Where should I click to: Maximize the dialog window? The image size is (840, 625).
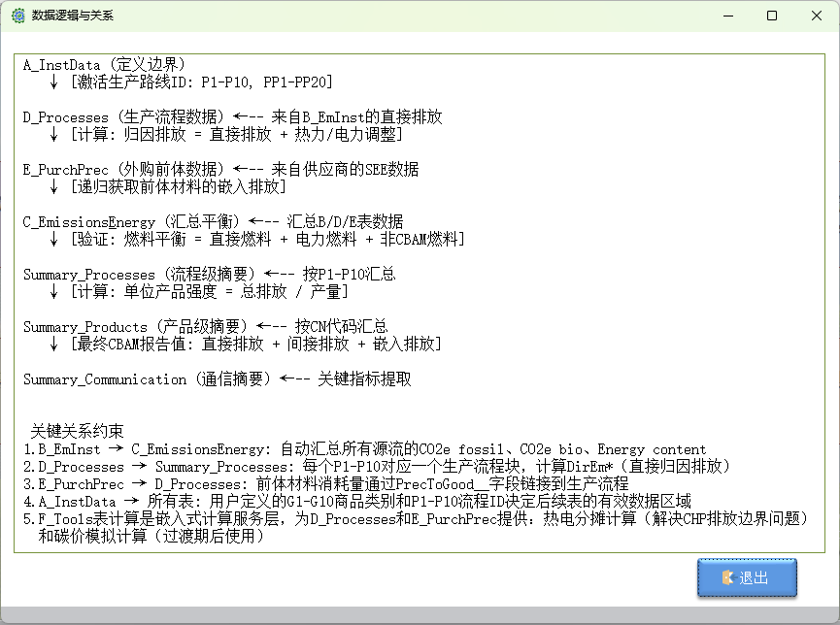tap(772, 16)
